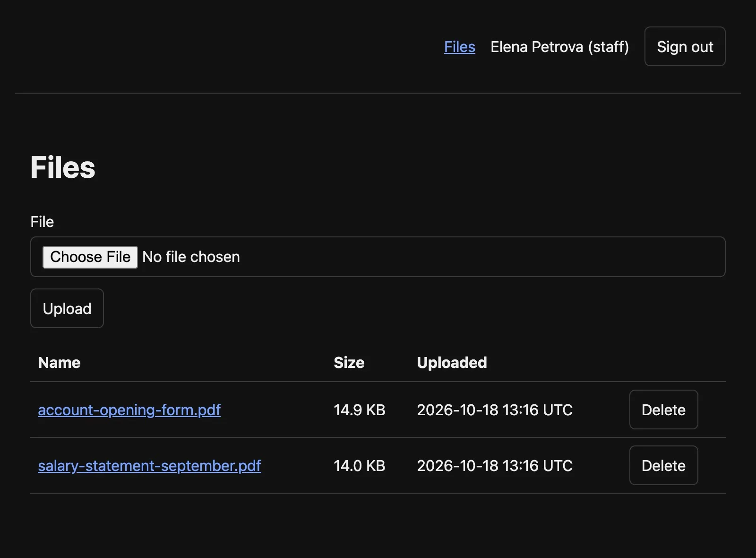
Task: Open salary-statement-september.pdf file link
Action: click(x=149, y=465)
